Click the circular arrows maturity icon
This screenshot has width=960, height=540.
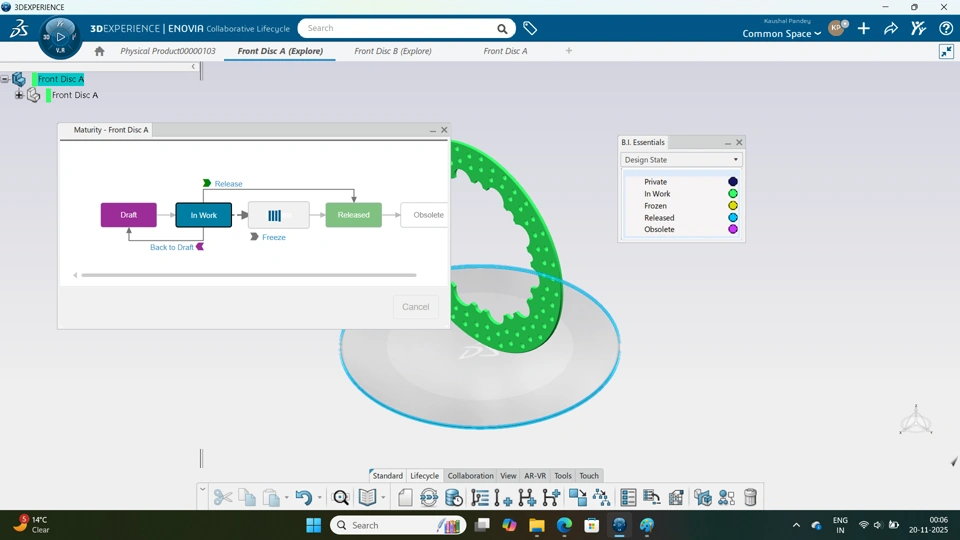(x=429, y=497)
